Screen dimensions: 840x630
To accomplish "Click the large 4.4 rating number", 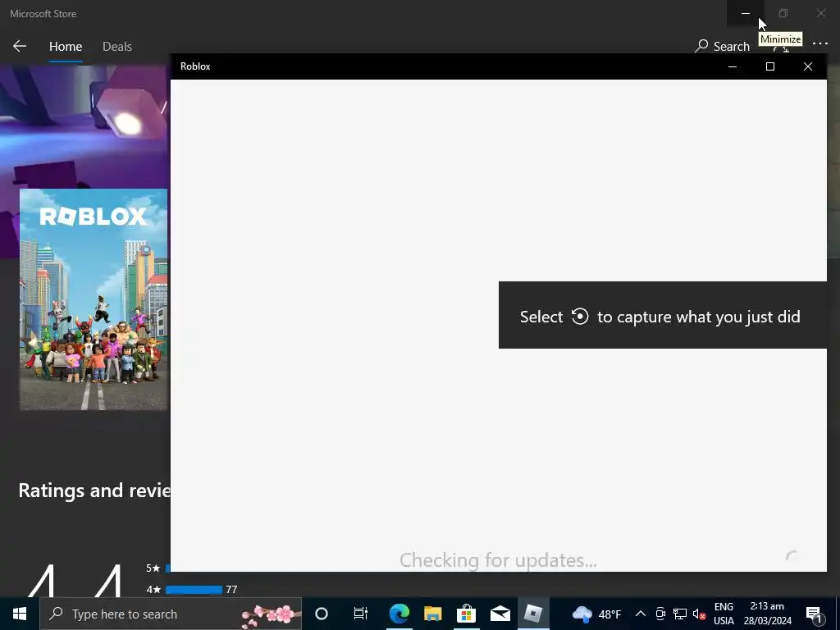I will point(75,581).
